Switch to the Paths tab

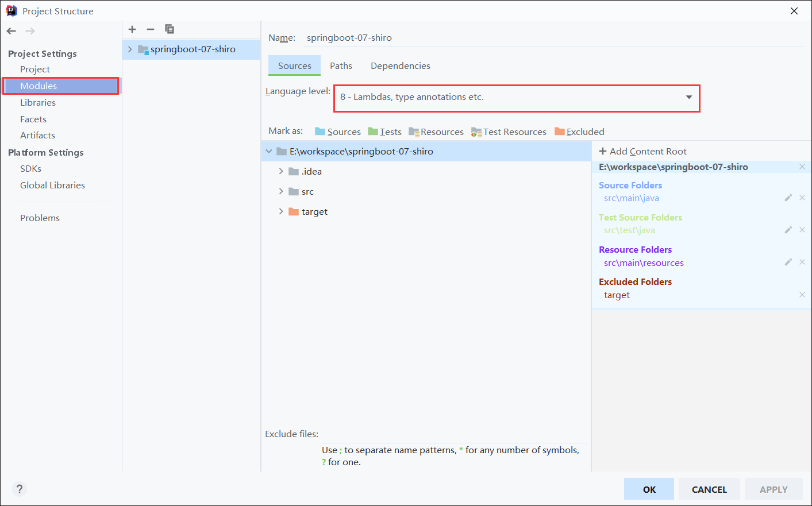coord(341,66)
